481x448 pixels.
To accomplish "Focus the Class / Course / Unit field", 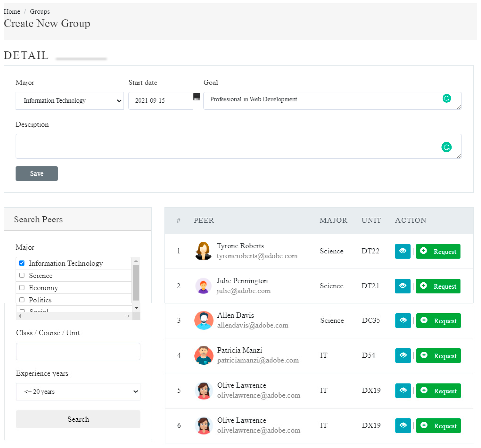I will (x=78, y=351).
